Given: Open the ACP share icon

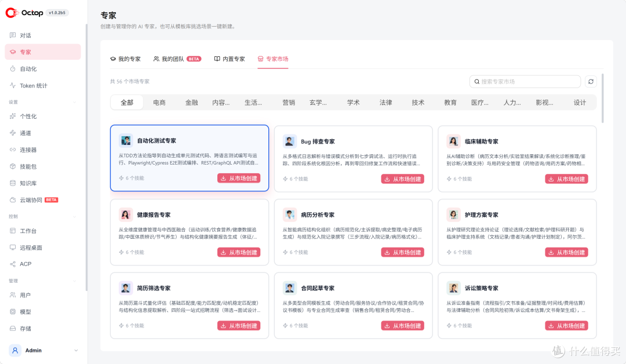Looking at the screenshot, I should pos(13,264).
